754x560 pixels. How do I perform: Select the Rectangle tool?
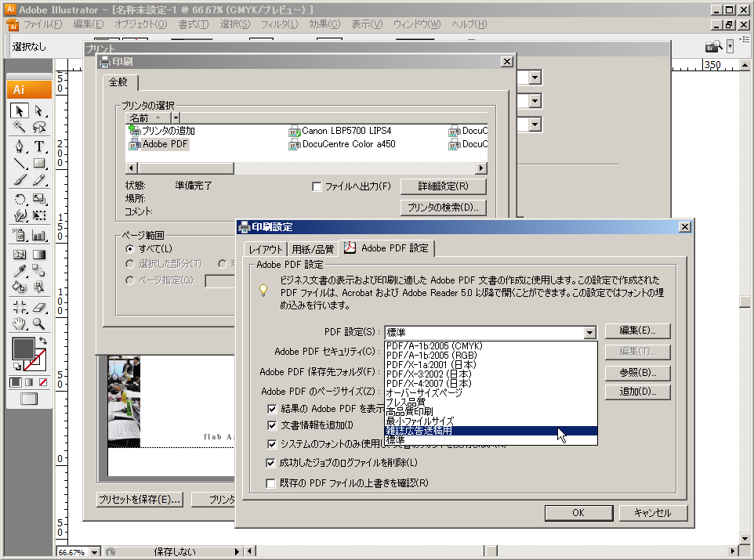pyautogui.click(x=39, y=163)
